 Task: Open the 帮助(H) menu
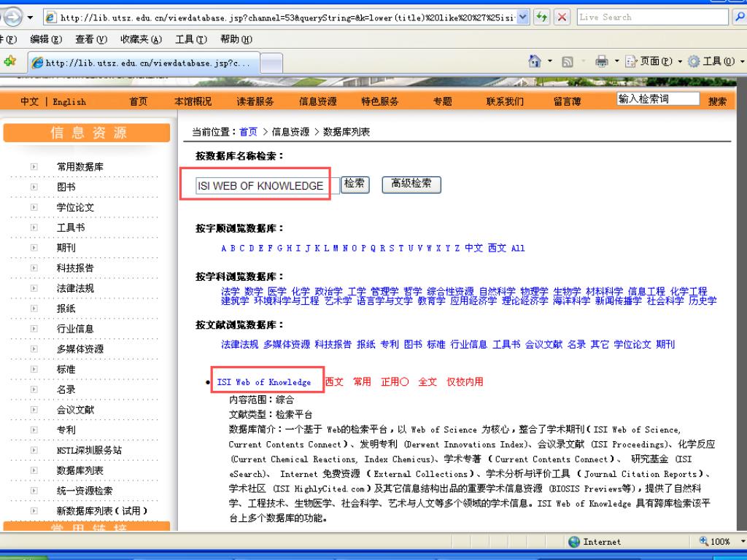coord(236,39)
